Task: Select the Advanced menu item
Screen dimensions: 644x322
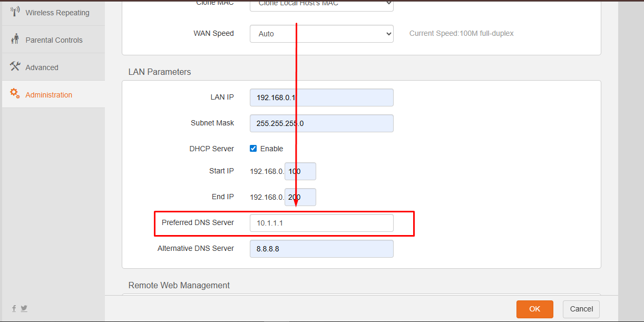Action: pyautogui.click(x=42, y=67)
